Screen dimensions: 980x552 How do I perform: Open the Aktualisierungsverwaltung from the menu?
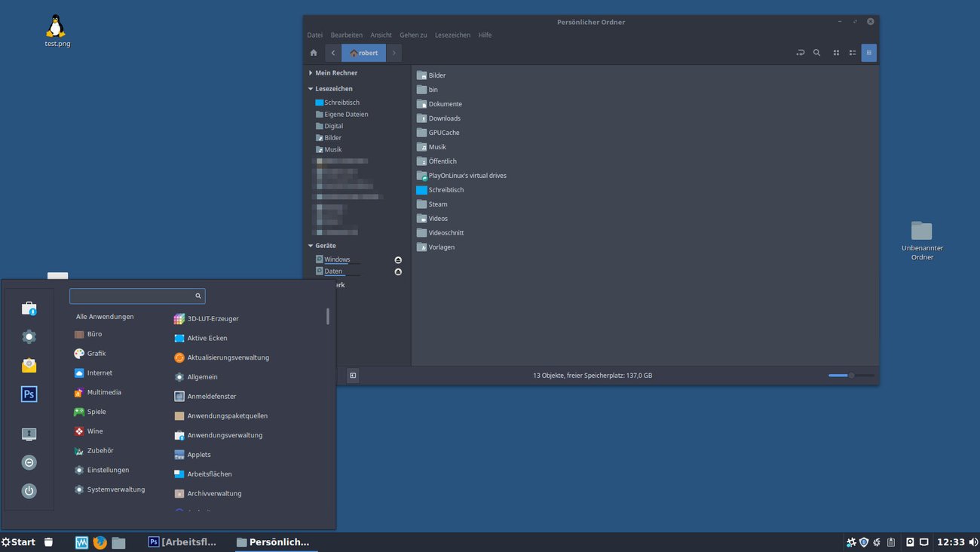(x=230, y=357)
